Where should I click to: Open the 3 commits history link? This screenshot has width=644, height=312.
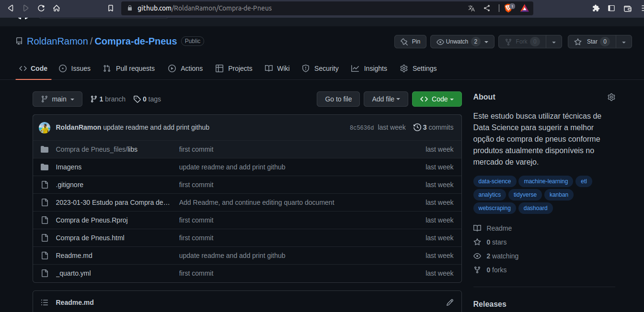click(433, 127)
